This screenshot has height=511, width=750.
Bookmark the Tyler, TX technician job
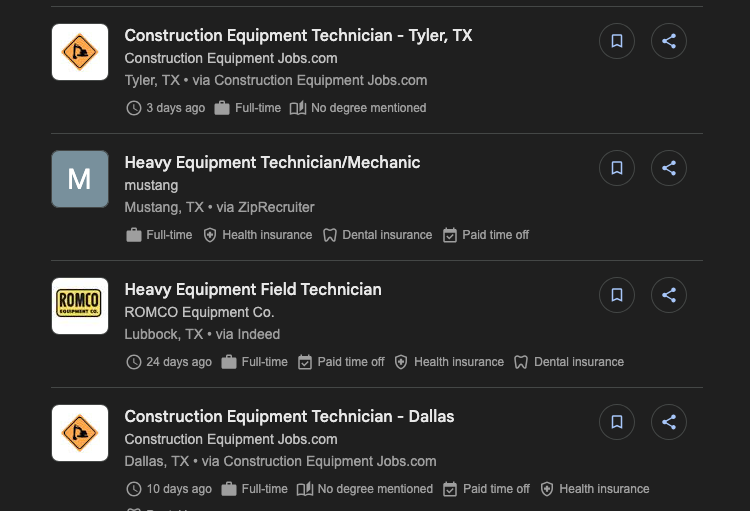pyautogui.click(x=617, y=41)
